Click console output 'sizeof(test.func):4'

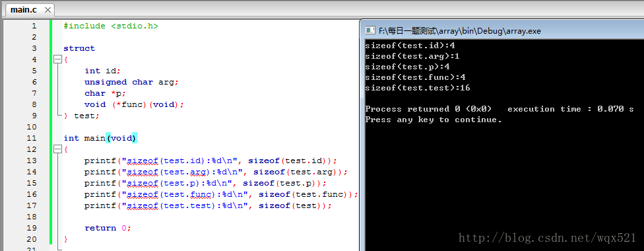coord(415,77)
